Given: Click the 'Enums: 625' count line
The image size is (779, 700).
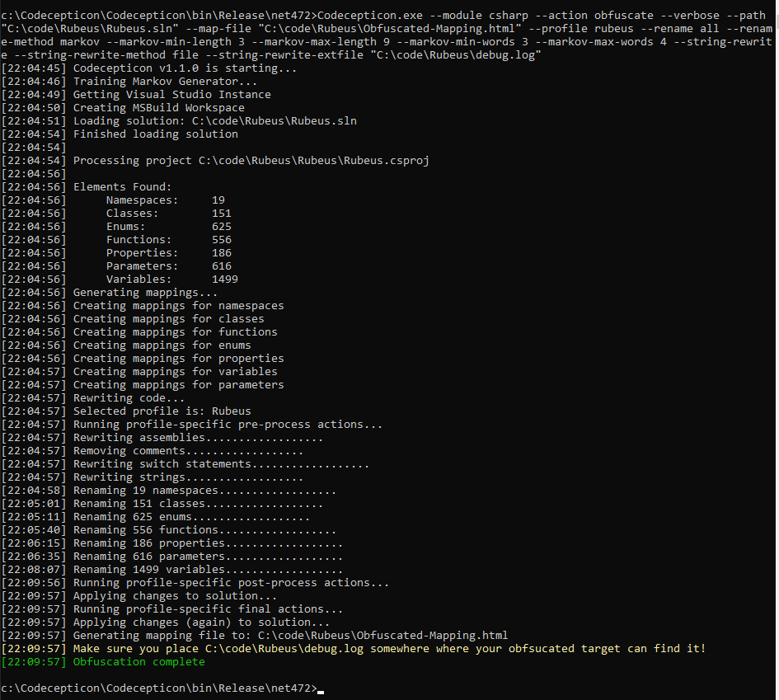Looking at the screenshot, I should point(116,227).
